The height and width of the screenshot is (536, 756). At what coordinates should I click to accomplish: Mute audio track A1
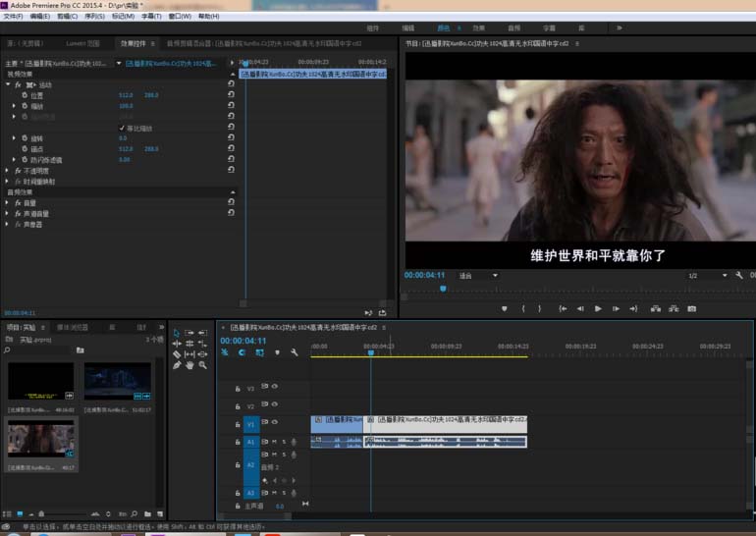[x=274, y=442]
